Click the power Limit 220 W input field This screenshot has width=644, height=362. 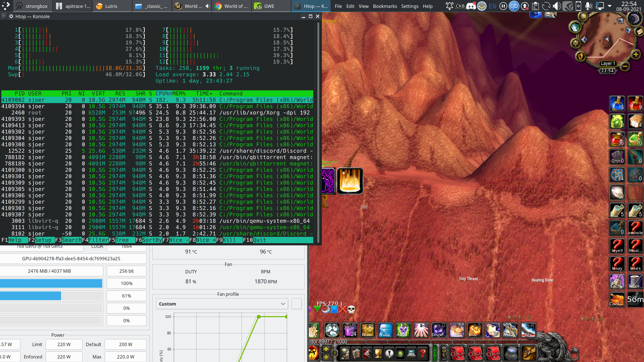click(64, 344)
